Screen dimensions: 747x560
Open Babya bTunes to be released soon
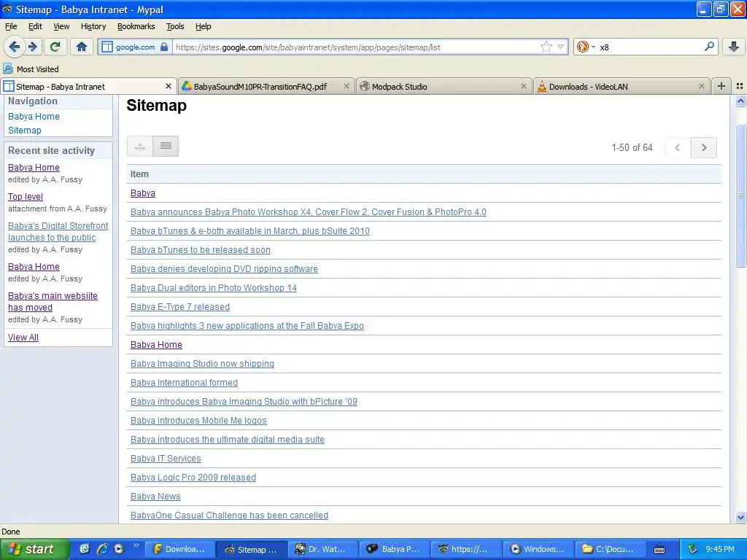click(x=201, y=250)
